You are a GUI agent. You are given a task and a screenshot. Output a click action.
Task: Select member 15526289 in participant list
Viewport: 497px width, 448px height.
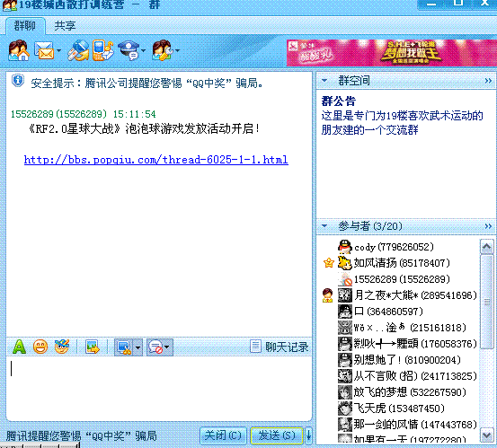pyautogui.click(x=399, y=279)
